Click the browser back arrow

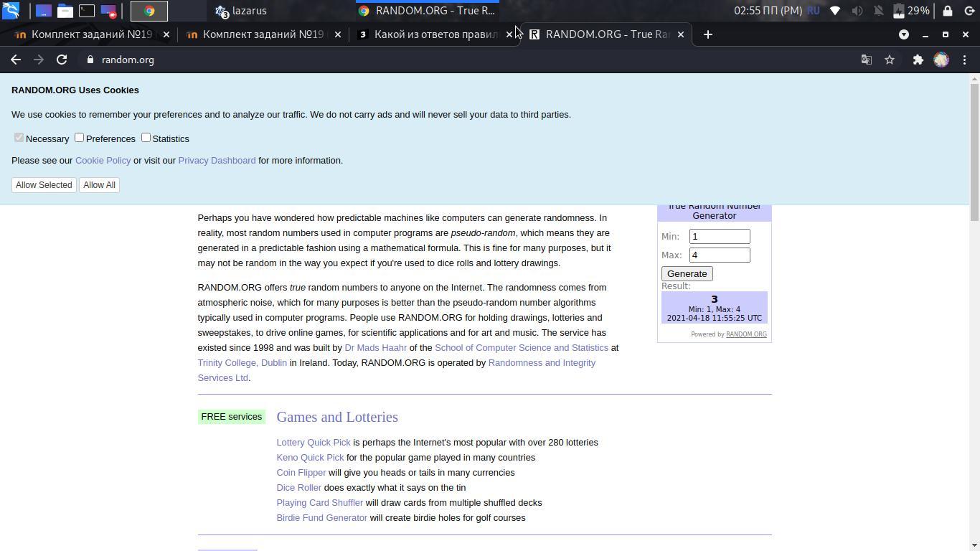pyautogui.click(x=16, y=60)
